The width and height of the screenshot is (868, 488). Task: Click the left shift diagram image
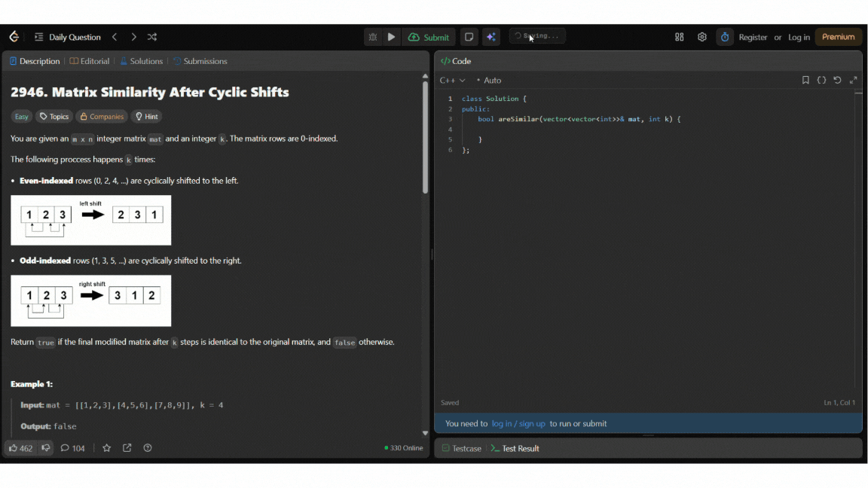click(x=90, y=220)
